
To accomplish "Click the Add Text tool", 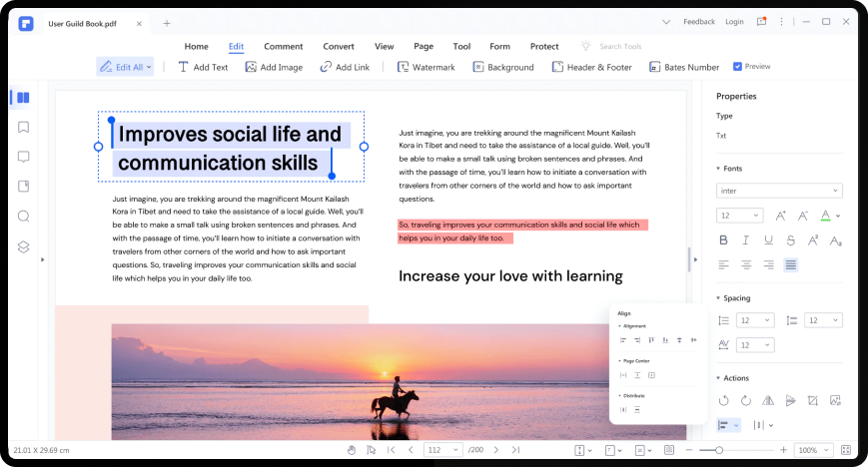I will 203,67.
